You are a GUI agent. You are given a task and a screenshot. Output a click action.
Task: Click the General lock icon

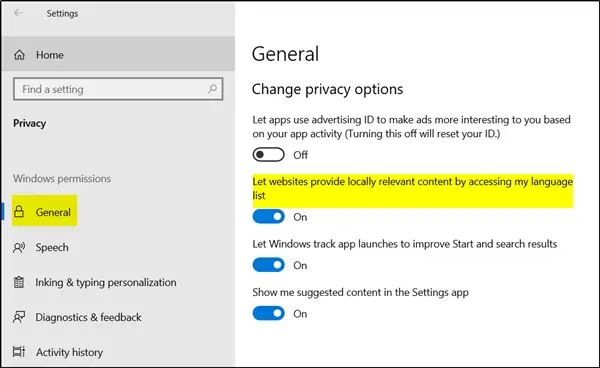(19, 212)
